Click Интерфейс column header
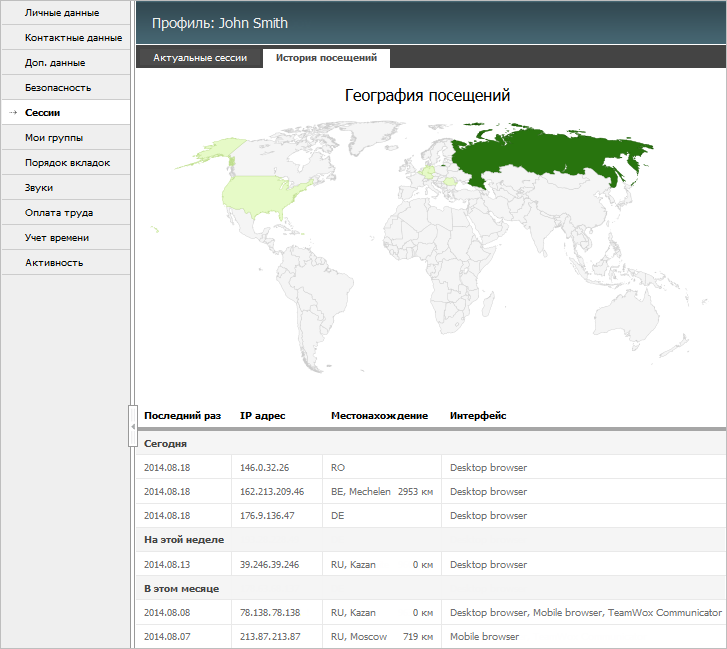Viewport: 727px width, 649px height. [478, 416]
